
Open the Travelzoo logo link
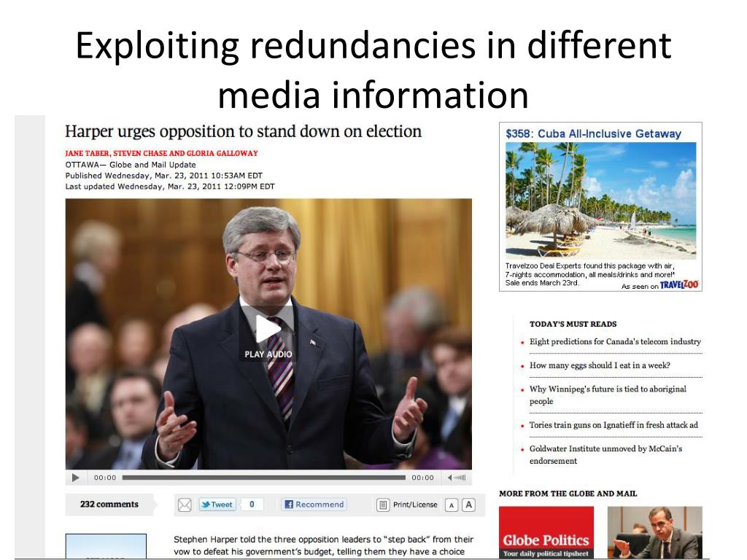[x=679, y=285]
